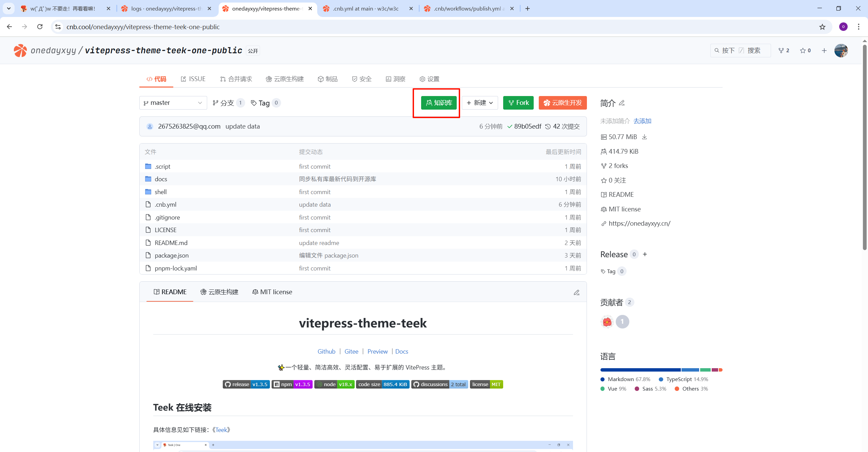The width and height of the screenshot is (868, 452).
Task: Click the browser address bar URL
Action: pyautogui.click(x=143, y=27)
